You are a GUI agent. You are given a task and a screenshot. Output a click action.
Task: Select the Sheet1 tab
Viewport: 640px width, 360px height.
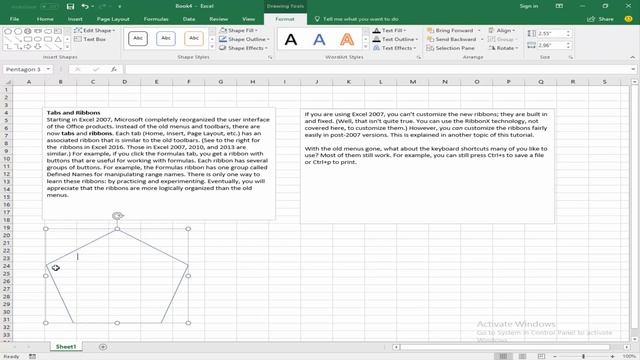point(66,347)
